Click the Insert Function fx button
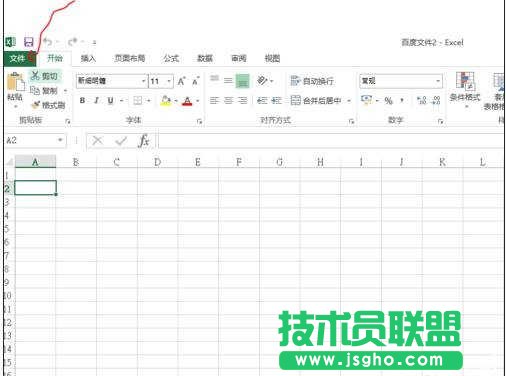Screen dimensions: 506x376 [x=144, y=141]
